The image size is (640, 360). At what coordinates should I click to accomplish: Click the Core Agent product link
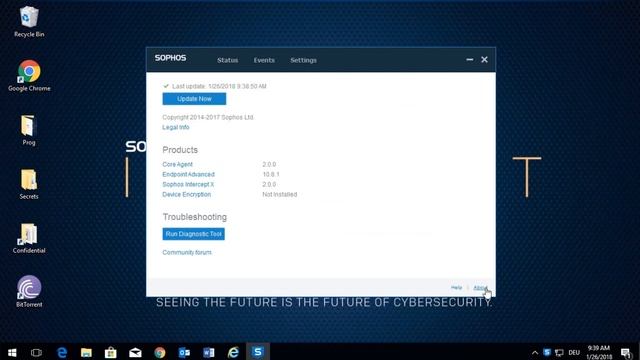pyautogui.click(x=177, y=164)
